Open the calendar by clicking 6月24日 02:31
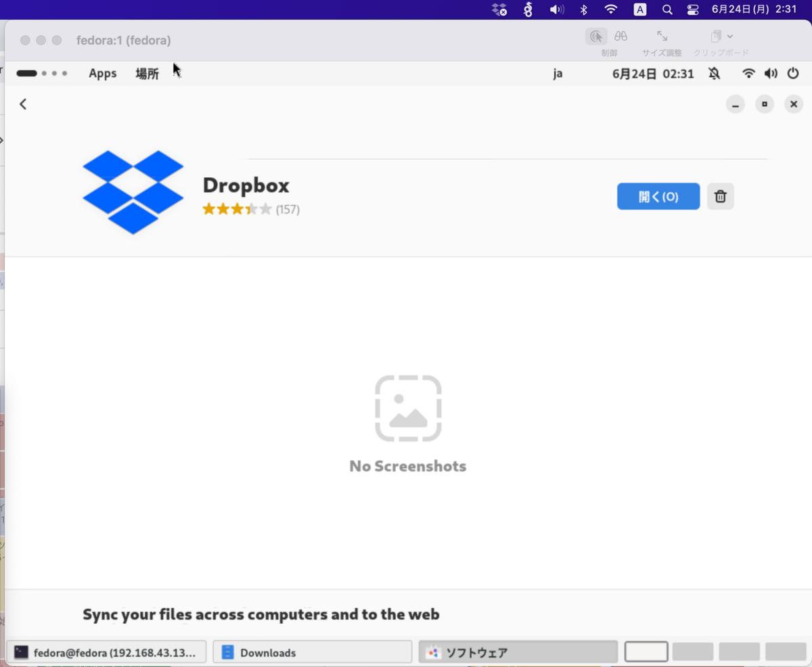Viewport: 812px width, 667px height. pos(653,73)
